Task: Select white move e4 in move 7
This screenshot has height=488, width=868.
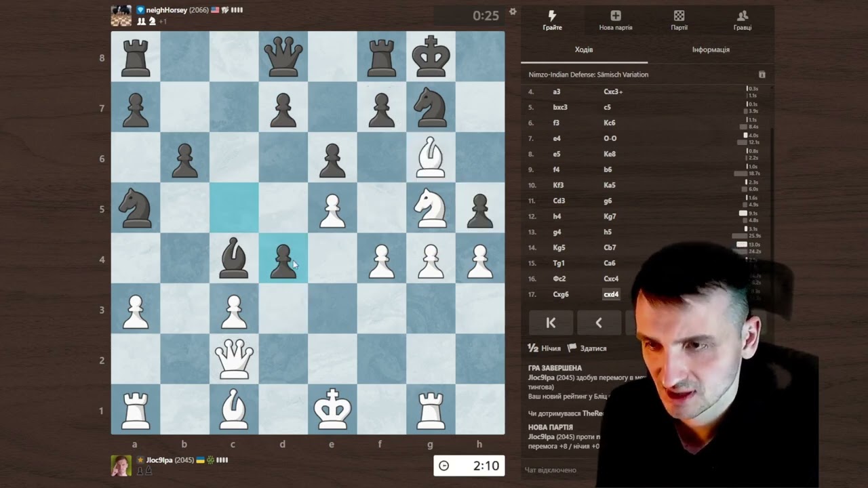Action: tap(557, 138)
